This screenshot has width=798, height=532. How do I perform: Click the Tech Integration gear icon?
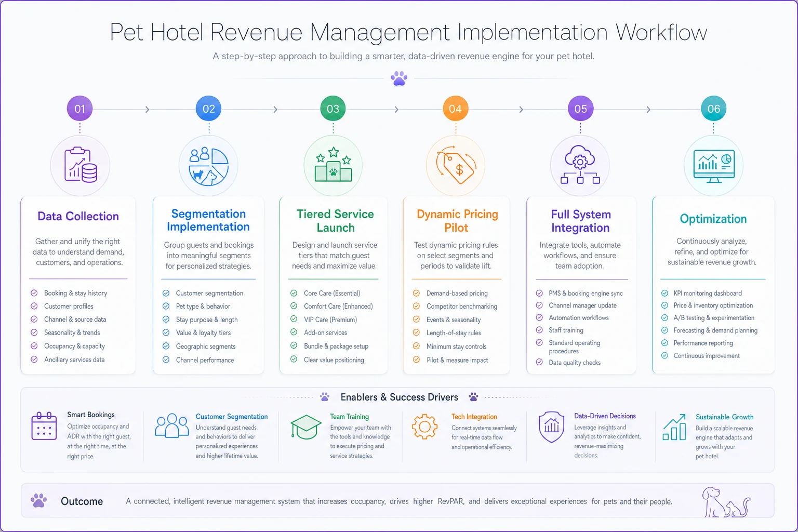425,427
